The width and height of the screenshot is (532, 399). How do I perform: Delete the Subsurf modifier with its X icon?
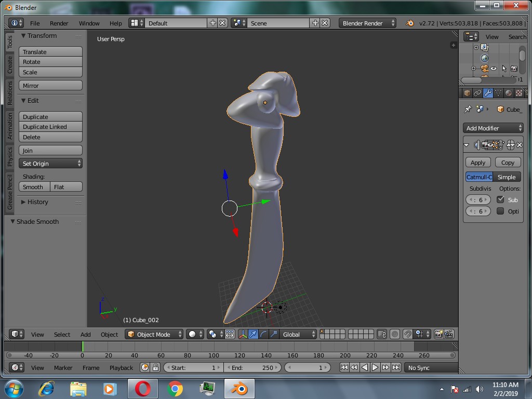click(519, 145)
